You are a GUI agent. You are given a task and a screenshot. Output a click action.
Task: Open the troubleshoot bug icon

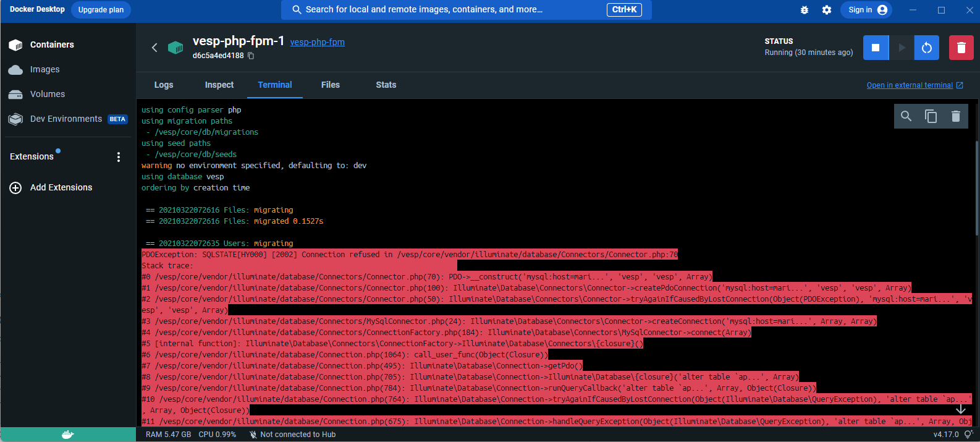point(805,10)
